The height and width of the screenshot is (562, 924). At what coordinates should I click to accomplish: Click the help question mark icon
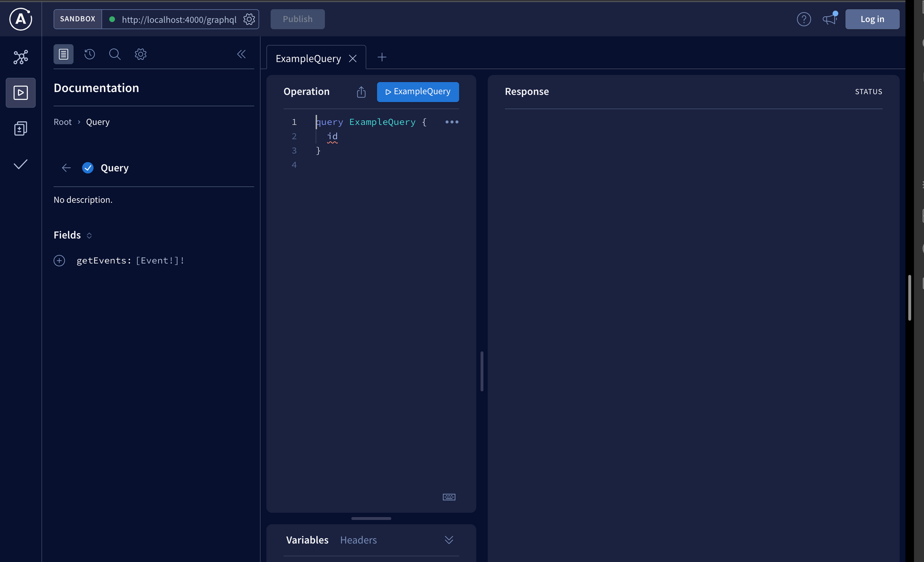[804, 18]
